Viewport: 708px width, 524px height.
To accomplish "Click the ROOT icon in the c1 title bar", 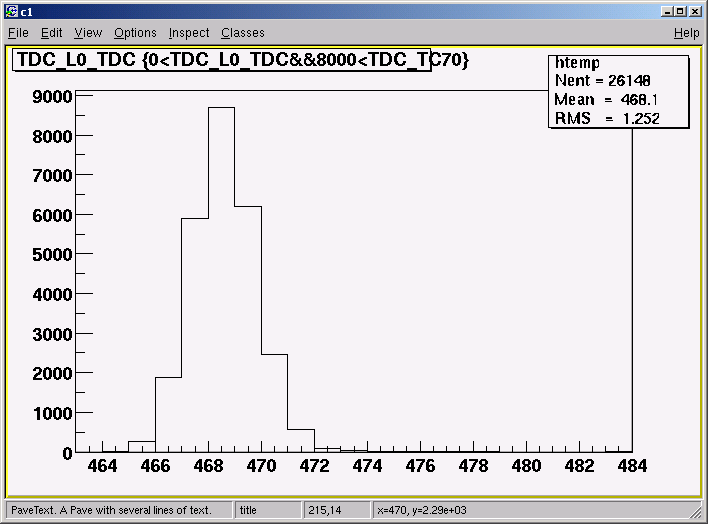I will pos(11,11).
